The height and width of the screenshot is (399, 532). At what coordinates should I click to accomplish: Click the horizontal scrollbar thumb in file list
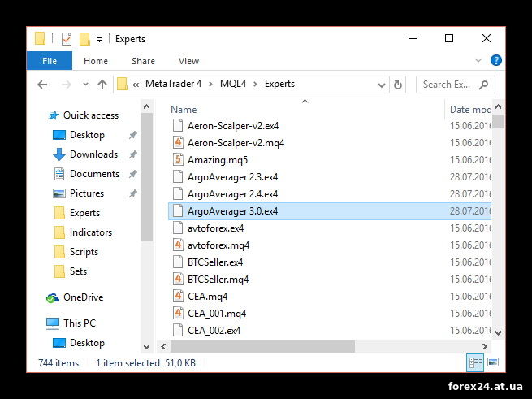click(262, 346)
